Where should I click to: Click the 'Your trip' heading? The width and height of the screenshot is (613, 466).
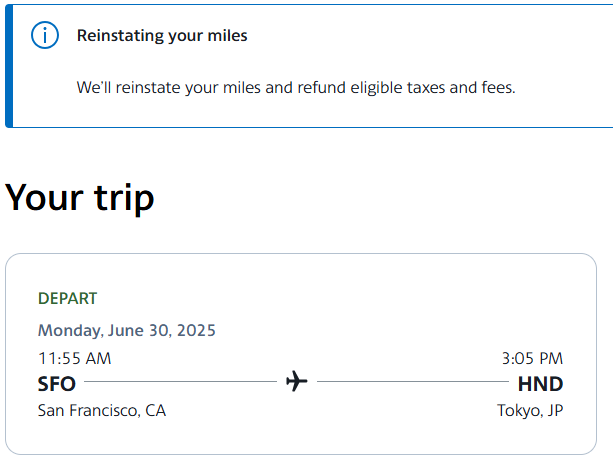tap(80, 197)
